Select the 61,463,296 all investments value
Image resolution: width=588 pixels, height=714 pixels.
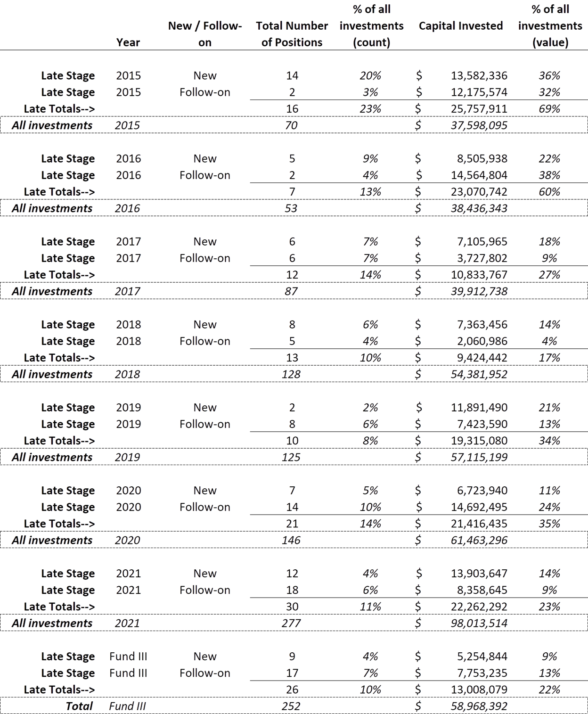[479, 540]
